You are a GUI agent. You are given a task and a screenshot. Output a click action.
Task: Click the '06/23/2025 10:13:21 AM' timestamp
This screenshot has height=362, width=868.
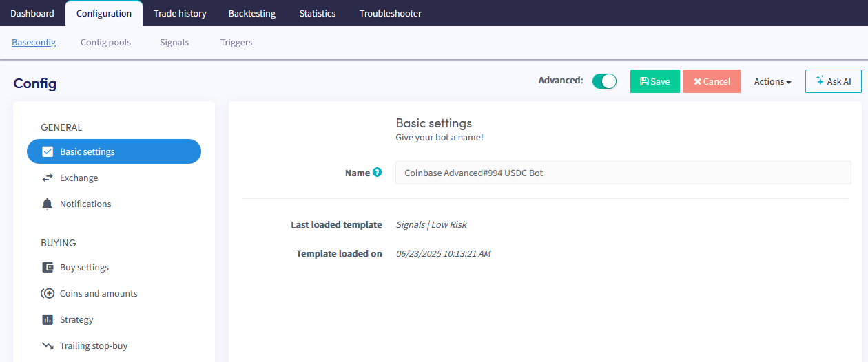[443, 253]
